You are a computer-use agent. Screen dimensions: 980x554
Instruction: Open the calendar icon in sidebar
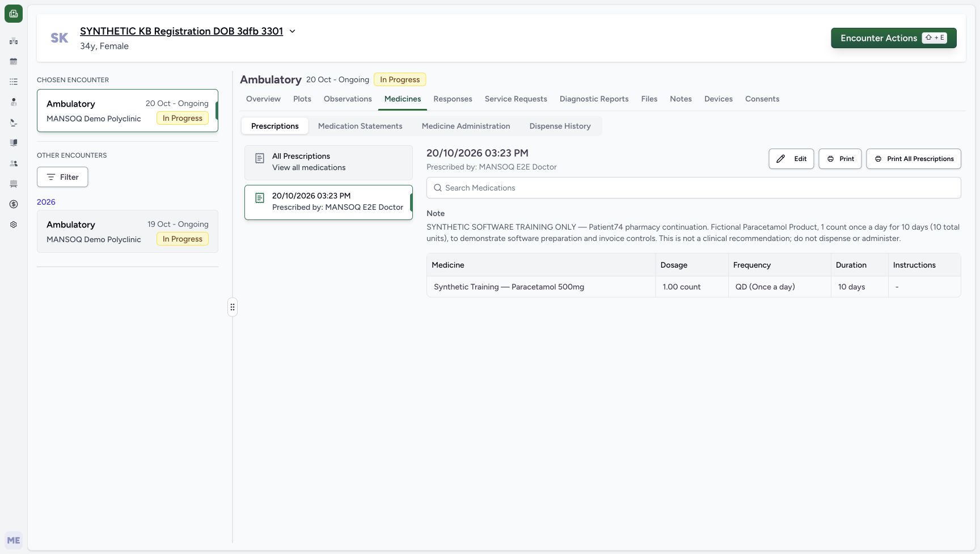pos(14,61)
